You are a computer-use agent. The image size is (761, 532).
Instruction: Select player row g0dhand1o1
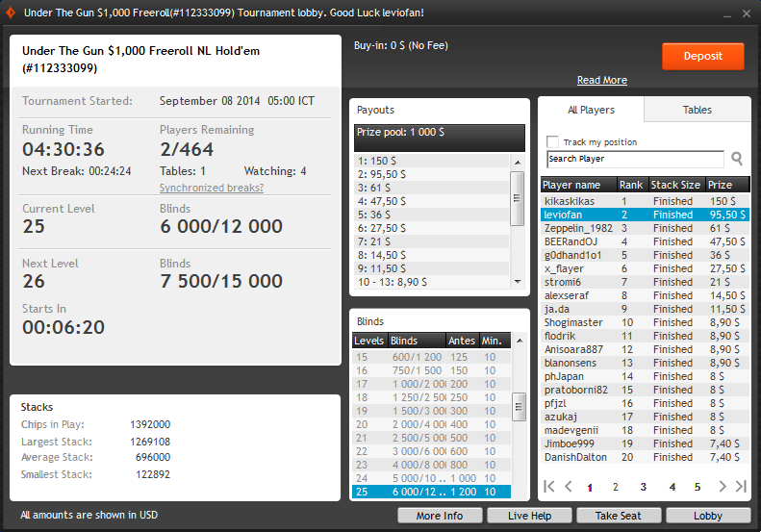click(x=645, y=255)
